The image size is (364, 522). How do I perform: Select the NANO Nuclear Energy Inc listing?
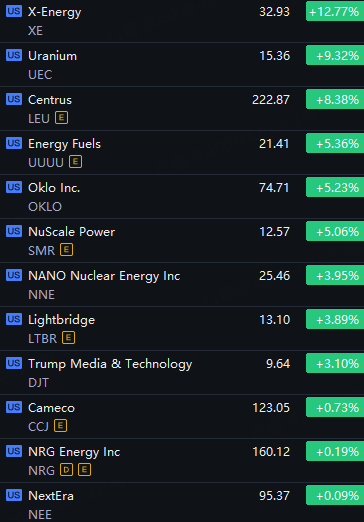coord(182,285)
